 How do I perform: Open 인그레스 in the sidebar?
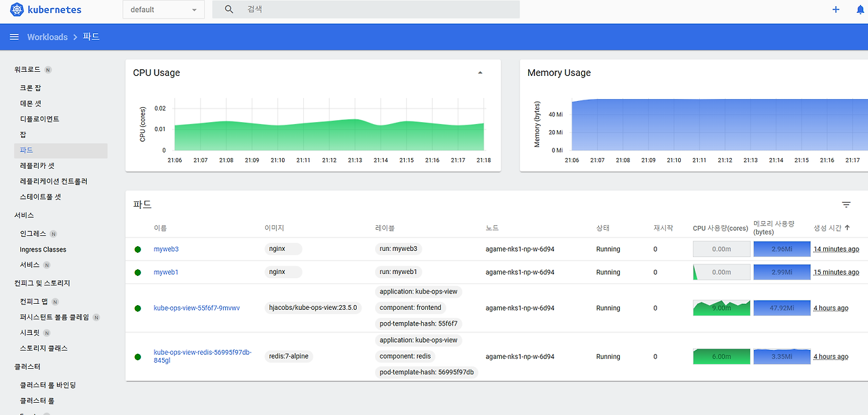coord(33,234)
